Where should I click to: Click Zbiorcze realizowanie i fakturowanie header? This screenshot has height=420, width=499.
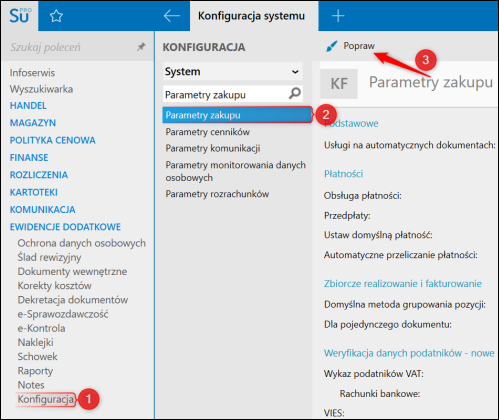[403, 284]
